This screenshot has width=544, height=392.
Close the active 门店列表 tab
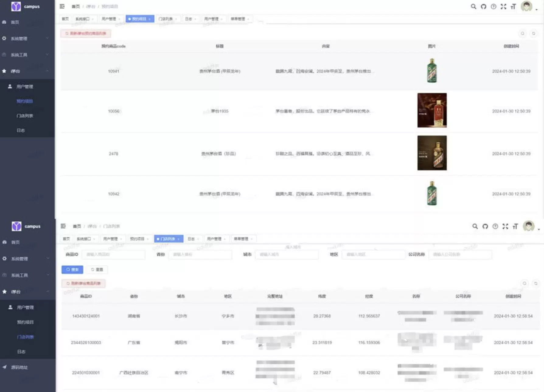click(179, 239)
